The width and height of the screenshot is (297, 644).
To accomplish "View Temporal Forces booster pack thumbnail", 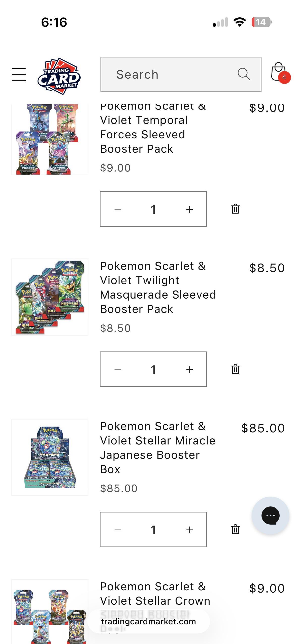I will click(50, 139).
